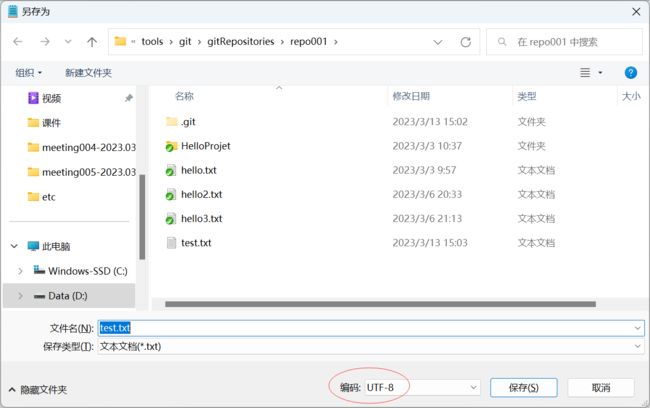650x408 pixels.
Task: Open the 文件名 dropdown arrow
Action: [638, 328]
